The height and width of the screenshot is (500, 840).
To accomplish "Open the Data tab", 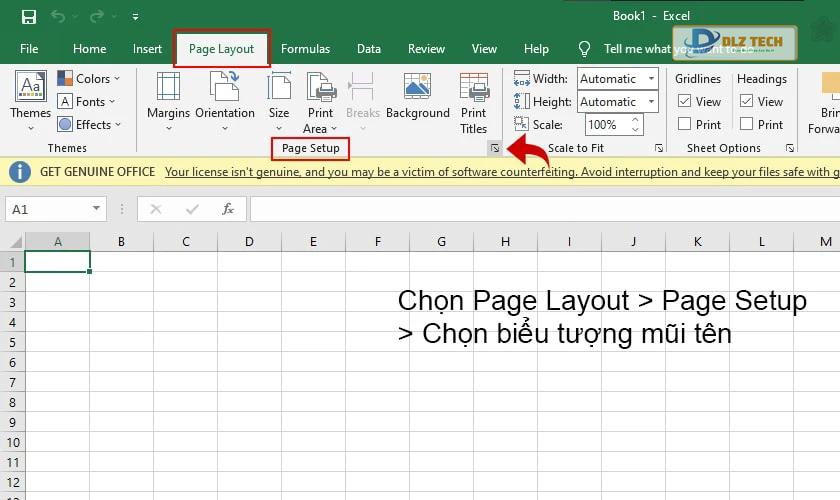I will (x=369, y=49).
